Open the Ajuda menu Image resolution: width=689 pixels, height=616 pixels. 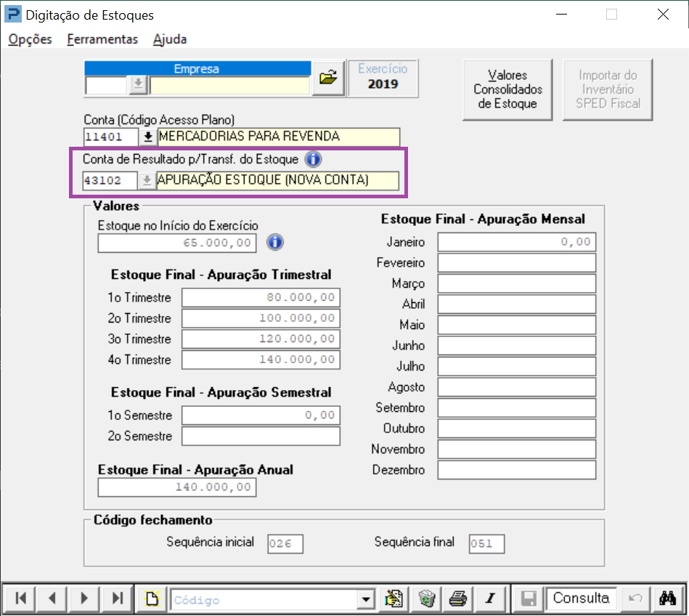pos(170,39)
